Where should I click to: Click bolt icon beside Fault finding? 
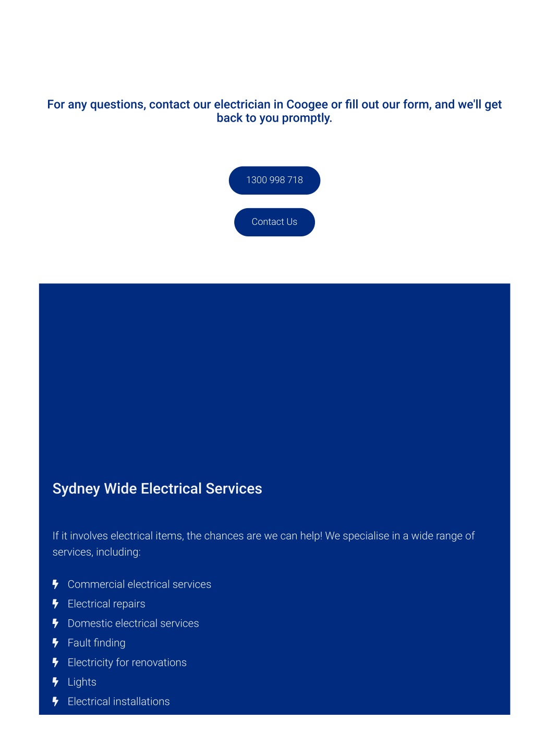[x=55, y=643]
